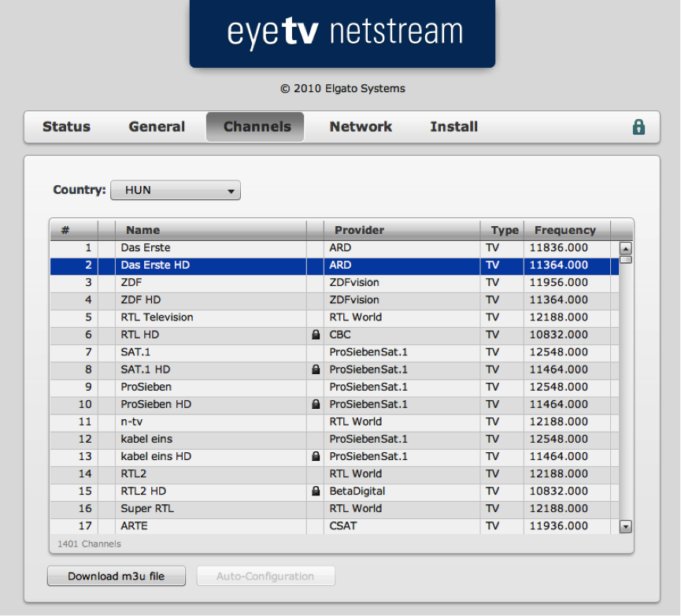This screenshot has height=616, width=681.
Task: Click the 1401 Channels count label
Action: point(89,544)
